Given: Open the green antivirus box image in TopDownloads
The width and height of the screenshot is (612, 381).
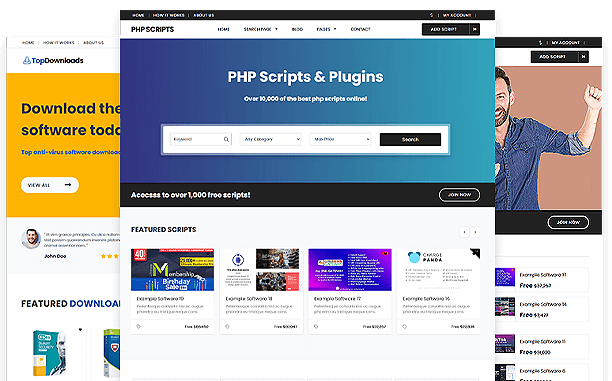Looking at the screenshot, I should [x=112, y=353].
